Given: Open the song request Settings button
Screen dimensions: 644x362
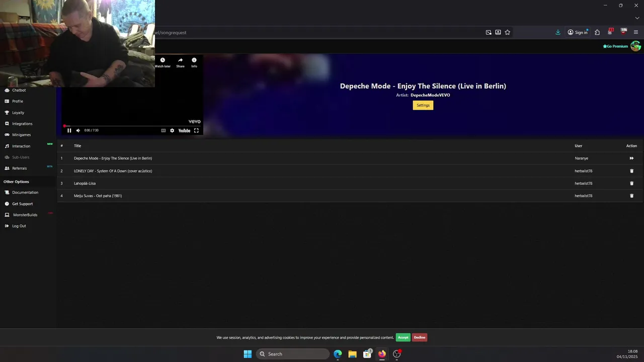Looking at the screenshot, I should pyautogui.click(x=423, y=105).
